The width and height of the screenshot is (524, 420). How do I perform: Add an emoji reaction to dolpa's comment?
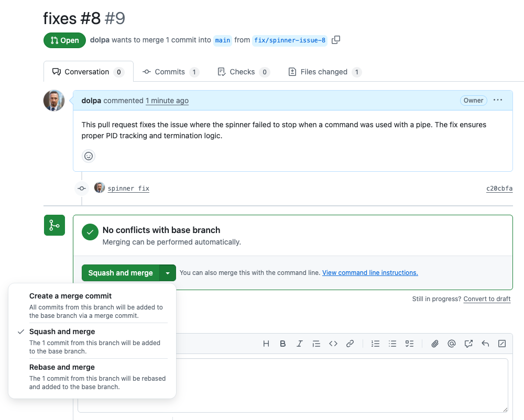[x=89, y=156]
